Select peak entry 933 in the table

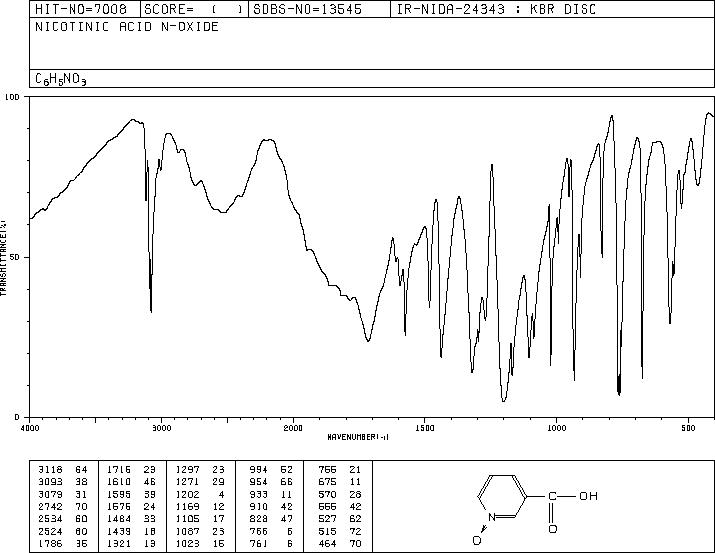pos(259,494)
